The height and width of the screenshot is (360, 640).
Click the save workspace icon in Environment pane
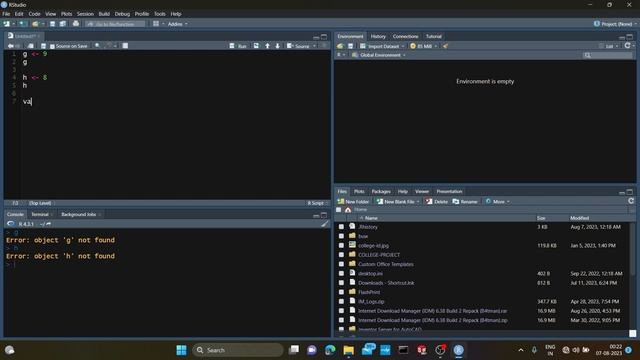pyautogui.click(x=350, y=46)
